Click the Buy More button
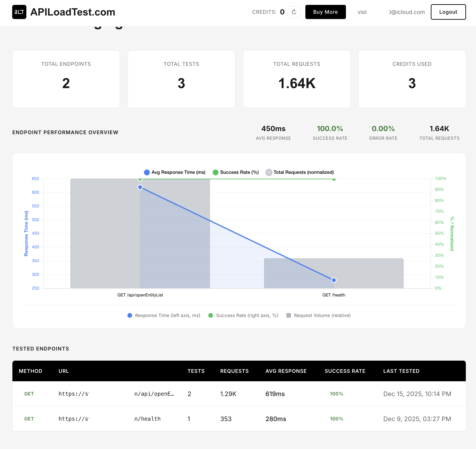This screenshot has height=449, width=476. coord(325,12)
